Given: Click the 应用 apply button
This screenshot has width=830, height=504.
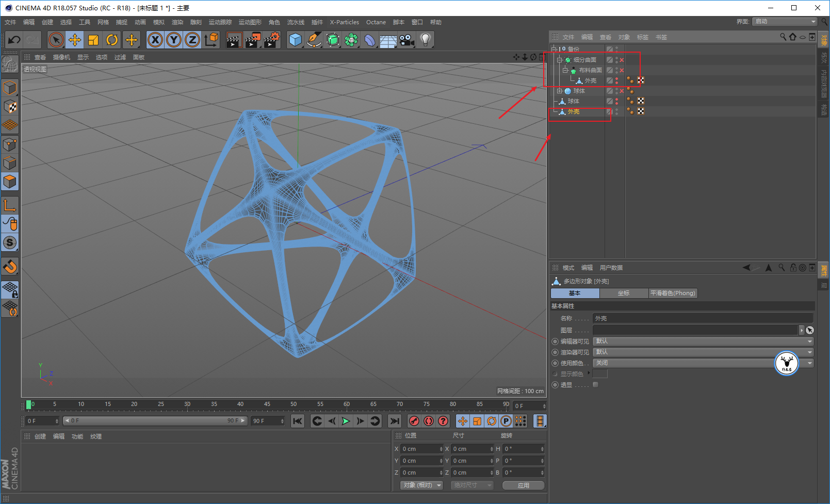Looking at the screenshot, I should point(524,485).
